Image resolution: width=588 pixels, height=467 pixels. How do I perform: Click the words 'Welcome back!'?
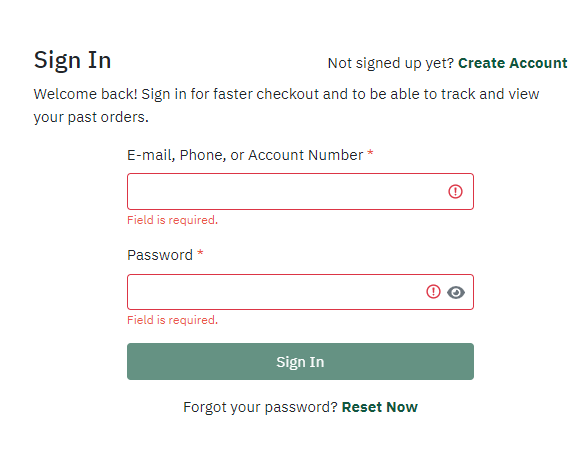tap(86, 94)
